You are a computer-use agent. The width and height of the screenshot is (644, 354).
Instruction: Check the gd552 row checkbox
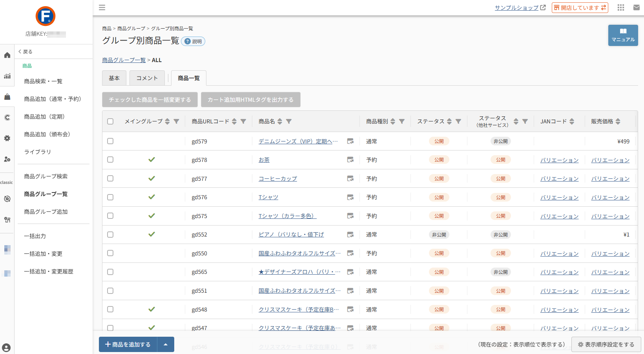(110, 235)
